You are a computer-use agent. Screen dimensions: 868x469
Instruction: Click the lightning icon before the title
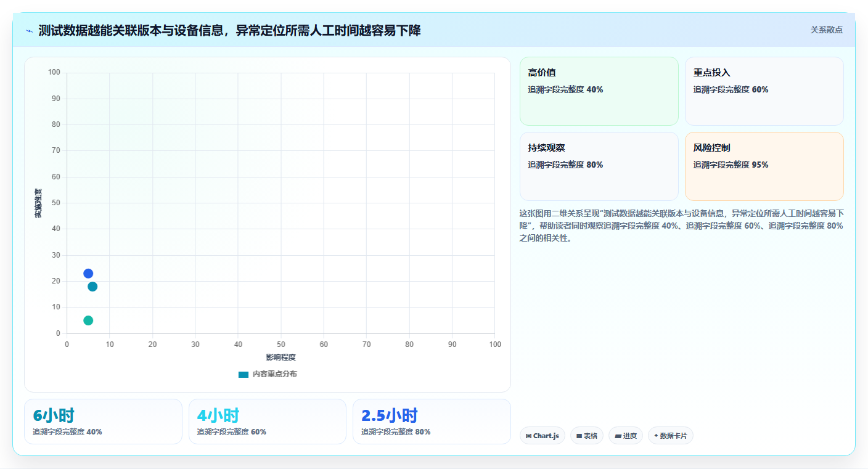point(29,31)
